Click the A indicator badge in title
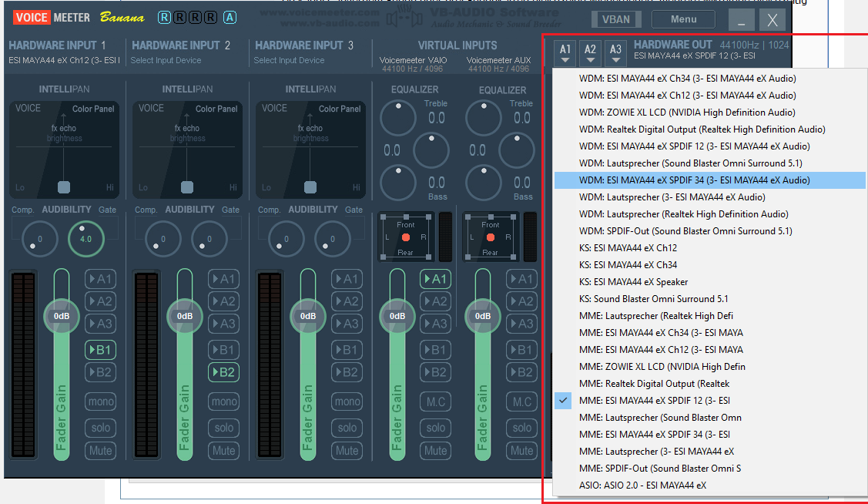This screenshot has height=504, width=868. pos(230,17)
